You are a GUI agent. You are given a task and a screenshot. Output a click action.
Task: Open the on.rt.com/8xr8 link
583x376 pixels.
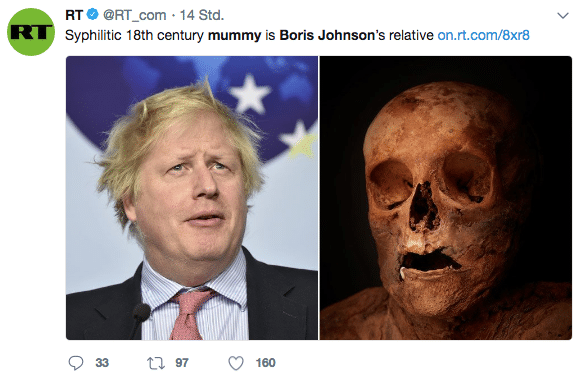coord(483,35)
